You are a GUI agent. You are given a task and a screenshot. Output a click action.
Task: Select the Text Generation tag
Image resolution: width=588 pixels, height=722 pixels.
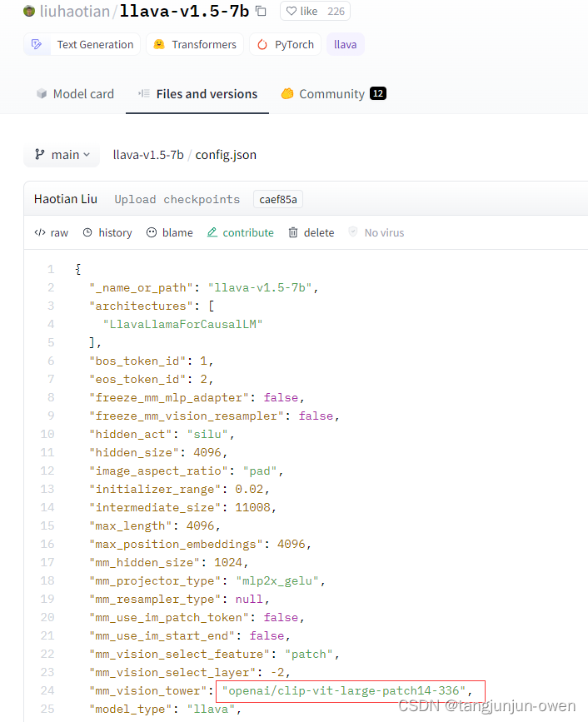[82, 44]
